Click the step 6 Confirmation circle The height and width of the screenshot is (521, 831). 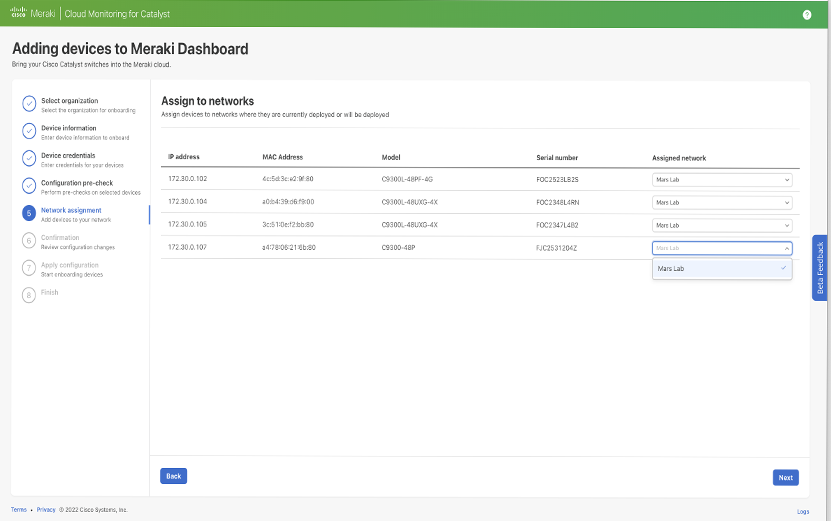29,241
